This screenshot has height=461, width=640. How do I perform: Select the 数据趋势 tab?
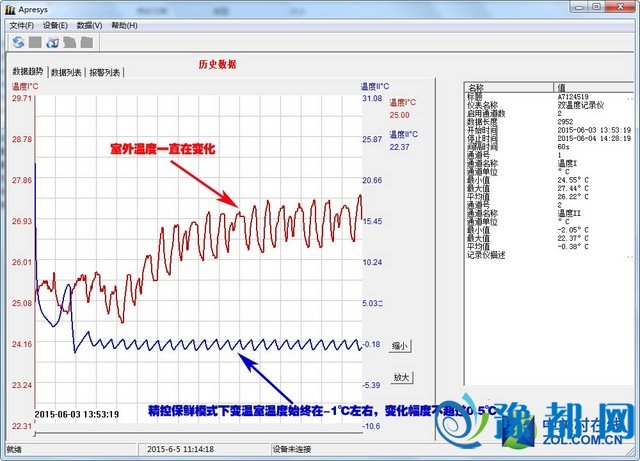click(28, 72)
